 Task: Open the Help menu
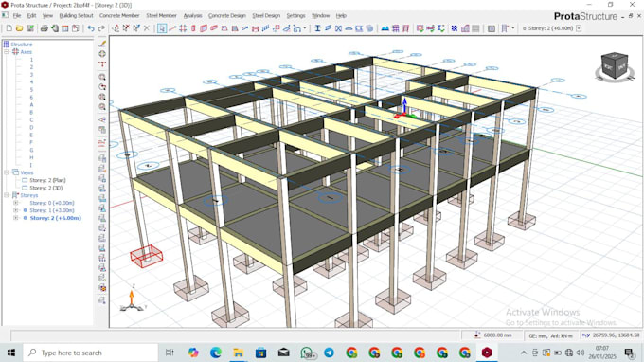(x=341, y=15)
